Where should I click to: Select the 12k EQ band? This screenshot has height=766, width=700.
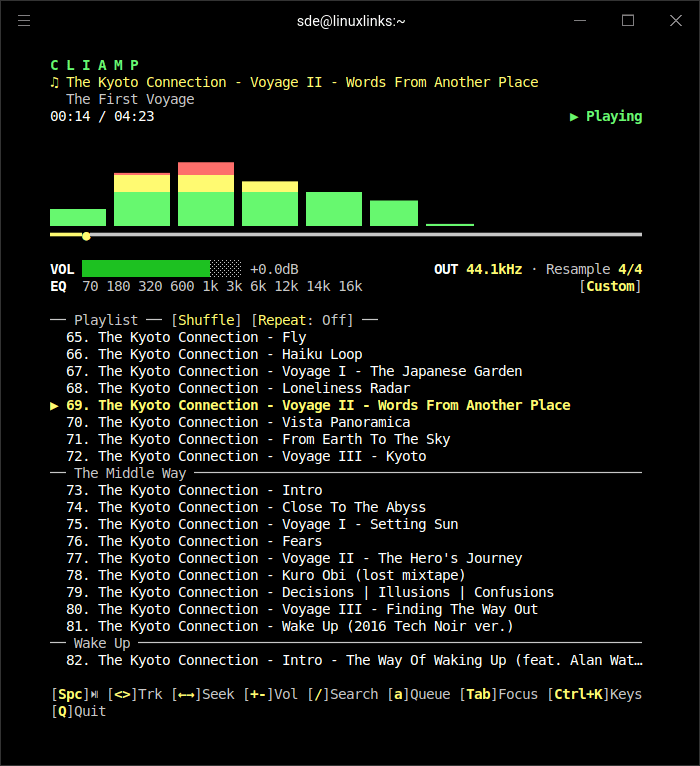[286, 286]
